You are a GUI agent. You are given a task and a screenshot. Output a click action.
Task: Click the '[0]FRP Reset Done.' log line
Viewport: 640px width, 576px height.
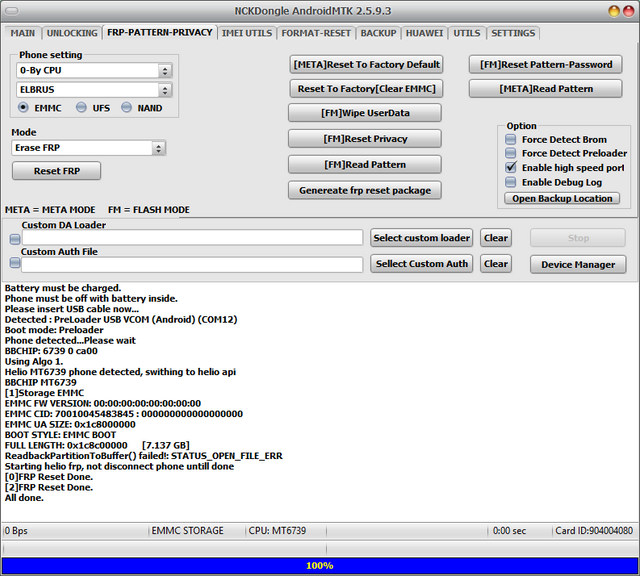click(x=49, y=477)
